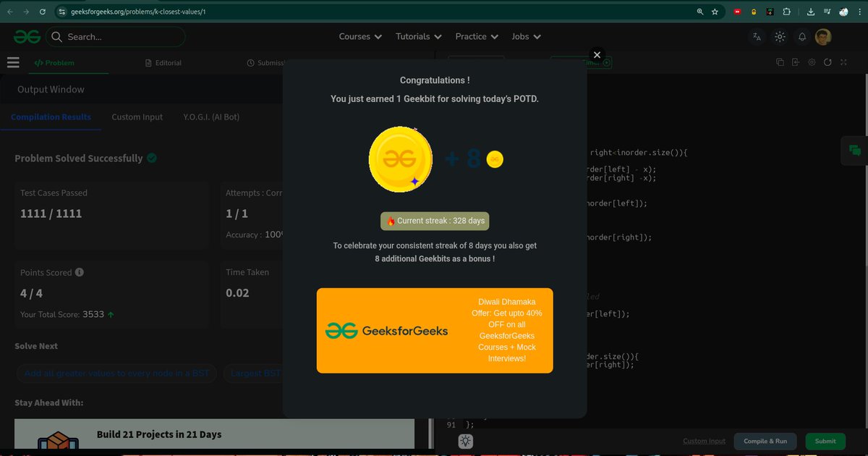Viewport: 868px width, 456px height.
Task: Reset code with the refresh icon
Action: point(827,62)
